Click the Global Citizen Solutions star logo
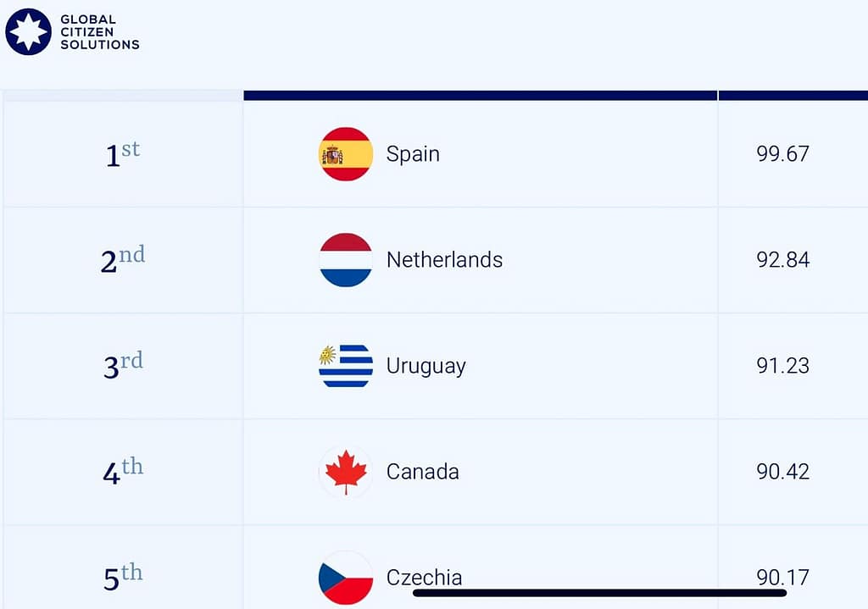 29,32
